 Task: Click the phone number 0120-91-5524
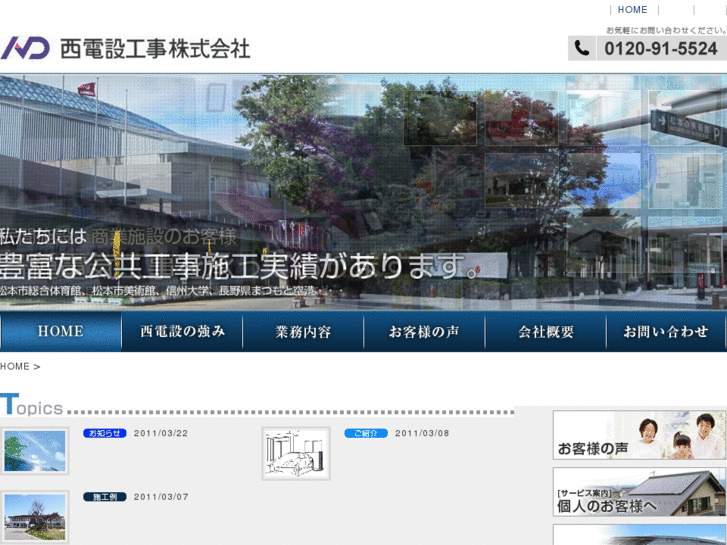(661, 48)
